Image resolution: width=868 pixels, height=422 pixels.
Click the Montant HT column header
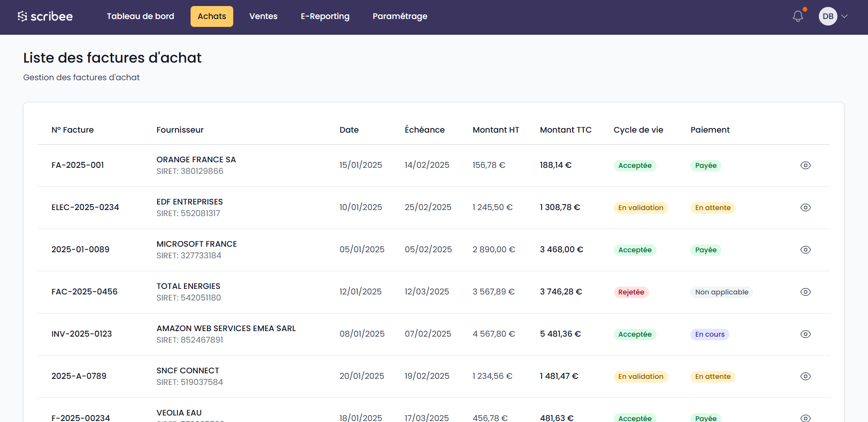pyautogui.click(x=496, y=130)
